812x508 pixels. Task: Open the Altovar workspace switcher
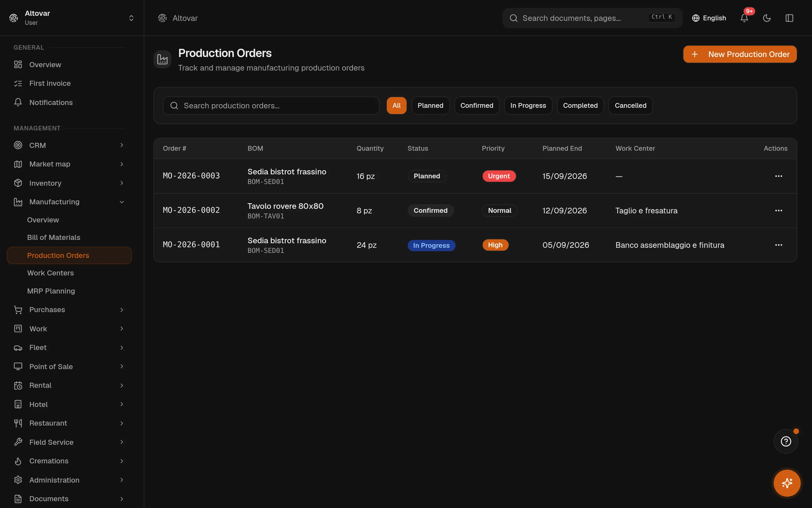pos(72,18)
